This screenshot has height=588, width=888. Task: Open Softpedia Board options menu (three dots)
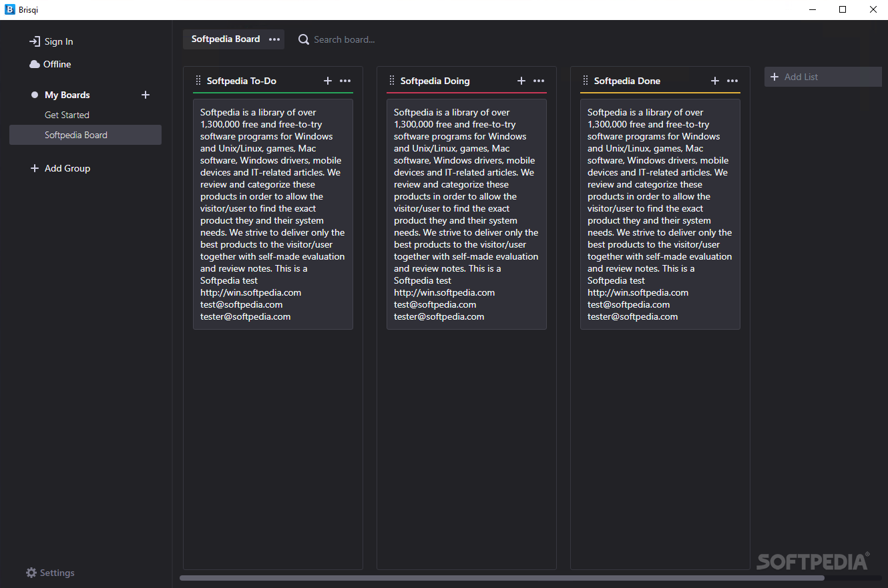(274, 39)
